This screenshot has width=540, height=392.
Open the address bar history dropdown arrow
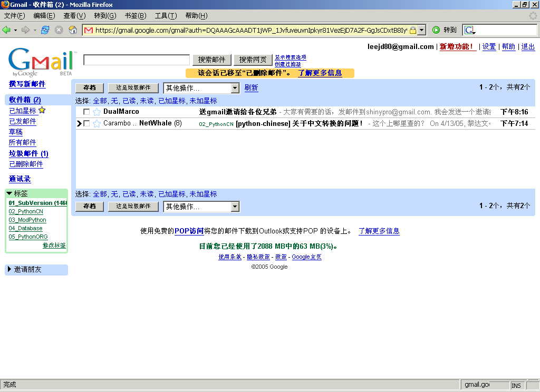pos(421,30)
